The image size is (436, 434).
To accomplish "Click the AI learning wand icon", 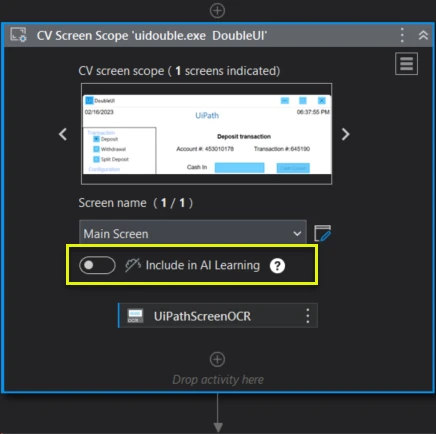I will pyautogui.click(x=133, y=265).
